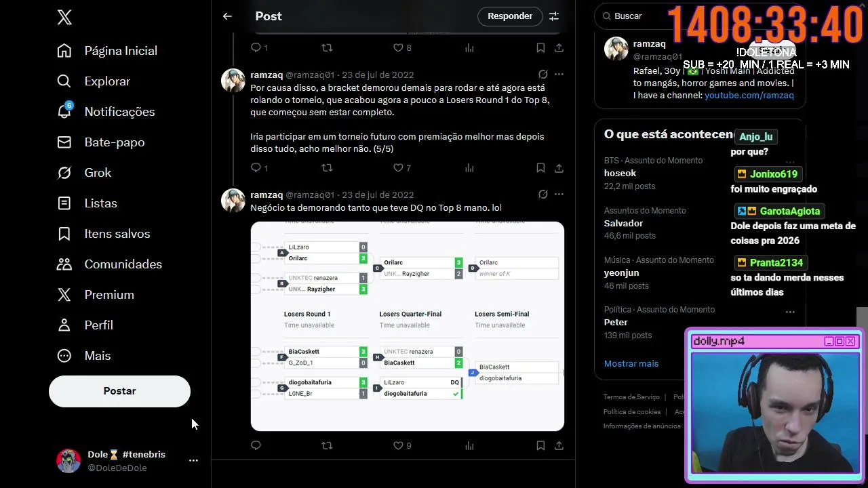Click the 23 de jul de 2022 date on (5/5) tweet

pos(378,75)
